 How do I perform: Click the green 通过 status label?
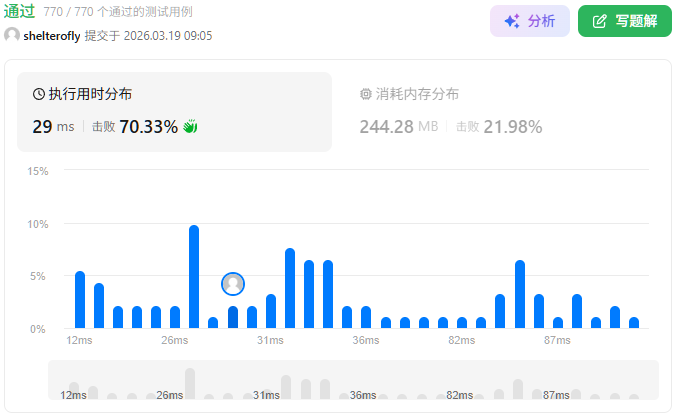20,11
